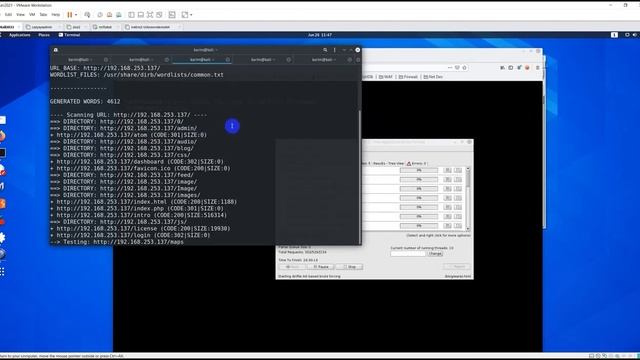Click the Terminal app menu in top bar

point(70,35)
